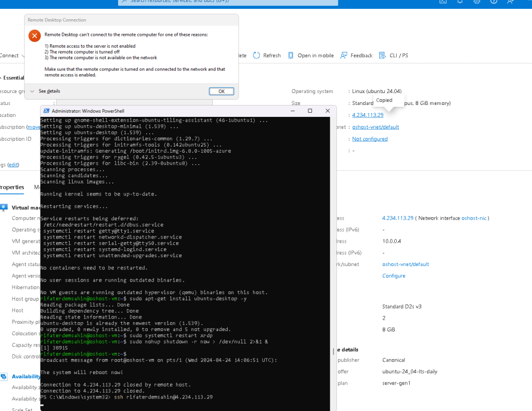
Task: Open the Azure notifications bell
Action: (x=460, y=2)
